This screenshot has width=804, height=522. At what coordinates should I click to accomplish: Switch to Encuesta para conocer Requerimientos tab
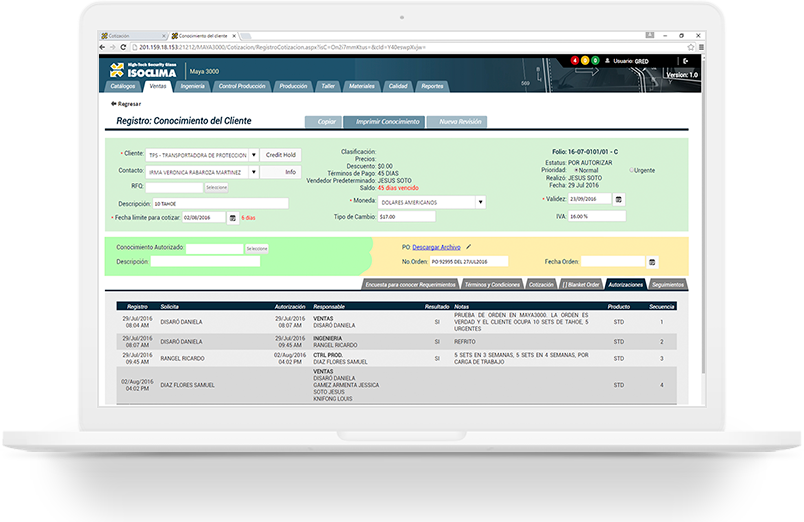[410, 285]
